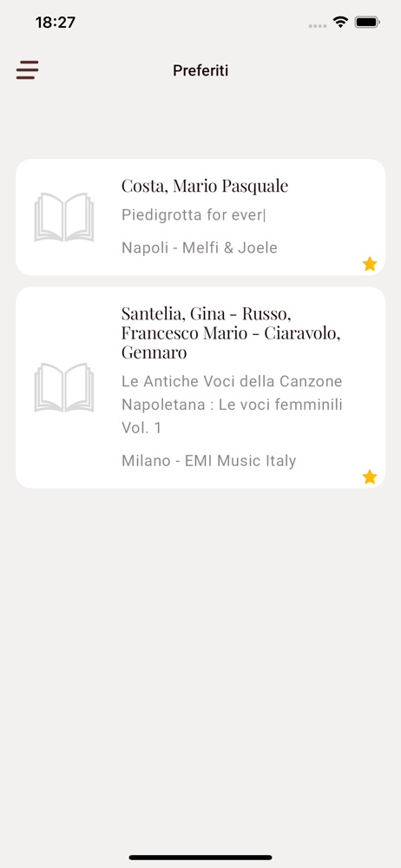Tap the 18:27 clock
Screen dimensions: 401x868
click(56, 23)
